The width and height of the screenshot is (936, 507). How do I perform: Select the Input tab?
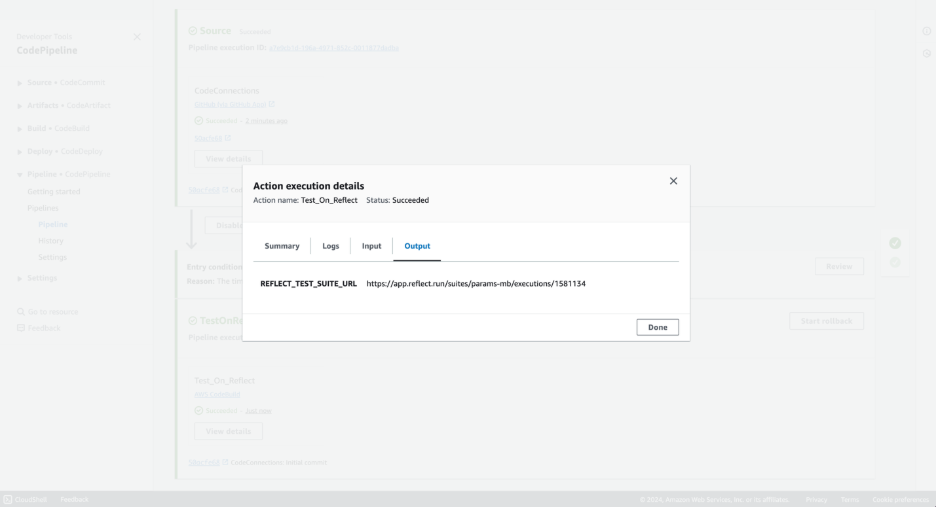[371, 246]
